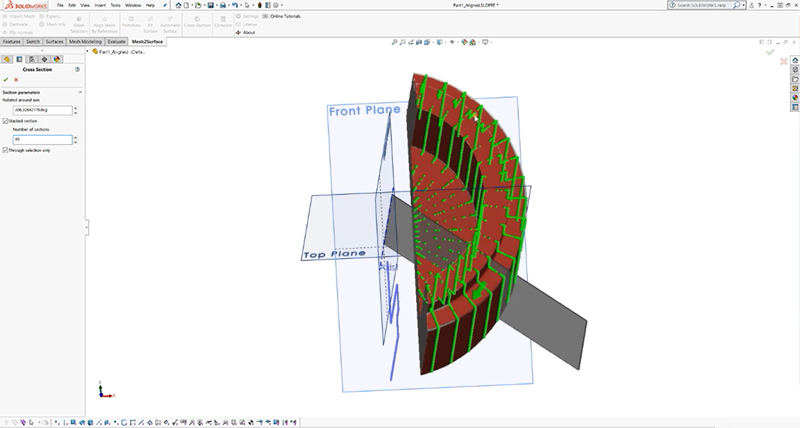
Task: Switch to the Sketch tab
Action: (33, 42)
